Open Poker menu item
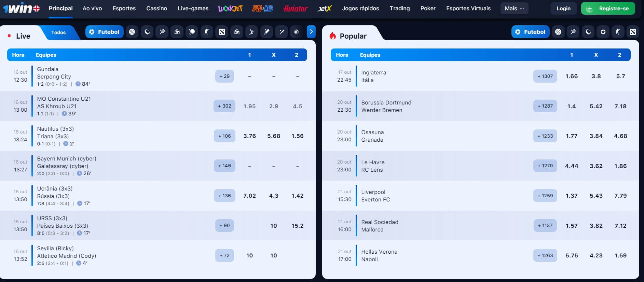Image resolution: width=644 pixels, height=282 pixels. pyautogui.click(x=428, y=8)
